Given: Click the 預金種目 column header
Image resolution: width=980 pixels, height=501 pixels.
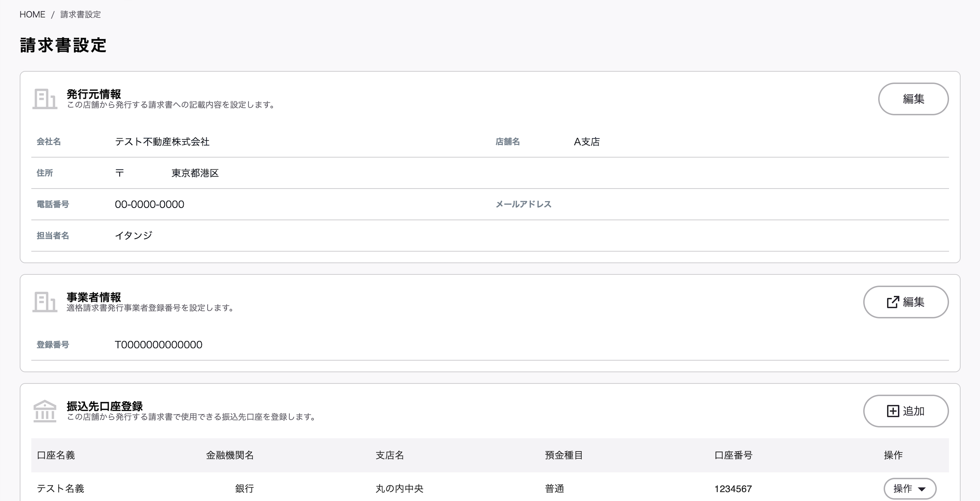Looking at the screenshot, I should tap(564, 455).
